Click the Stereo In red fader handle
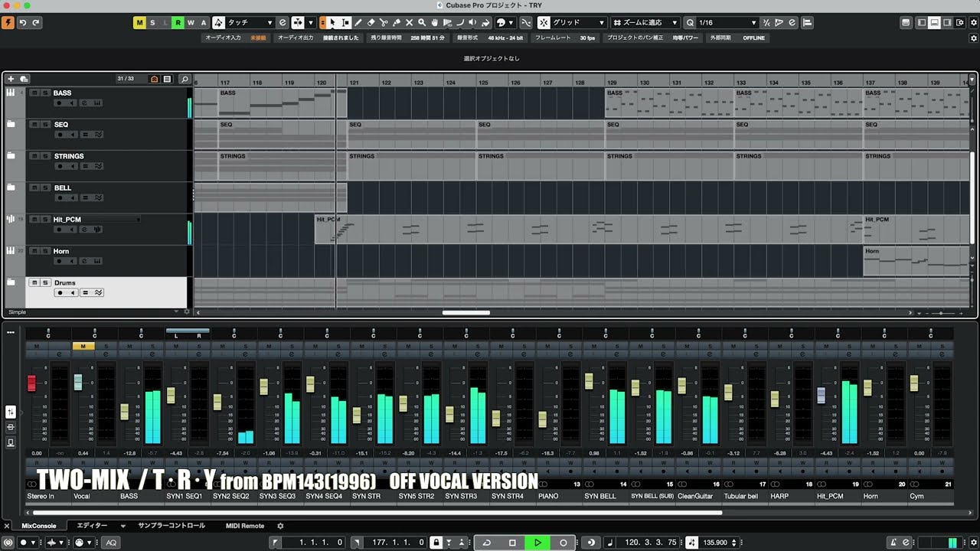980x551 pixels. [31, 383]
